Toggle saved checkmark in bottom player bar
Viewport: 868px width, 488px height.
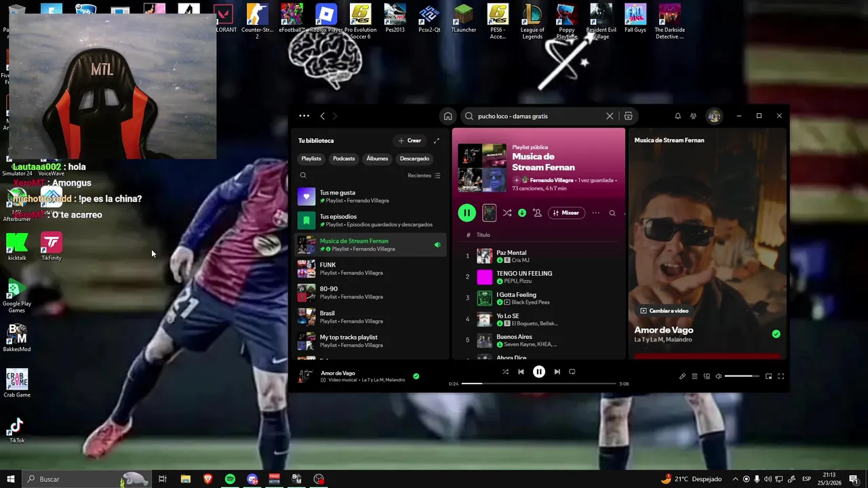coord(416,376)
